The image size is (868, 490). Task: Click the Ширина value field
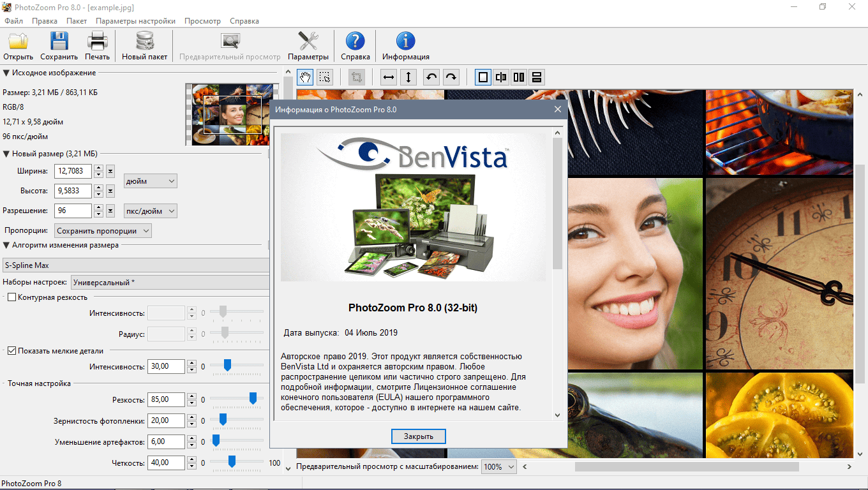click(73, 171)
